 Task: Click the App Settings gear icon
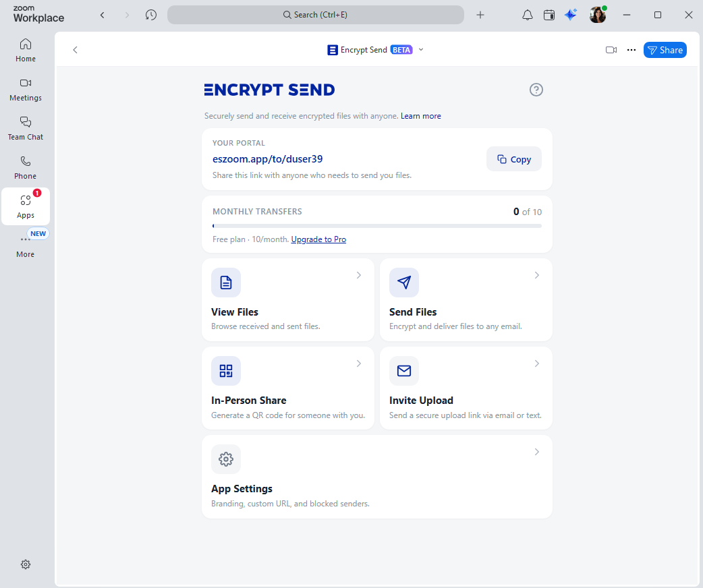[226, 459]
